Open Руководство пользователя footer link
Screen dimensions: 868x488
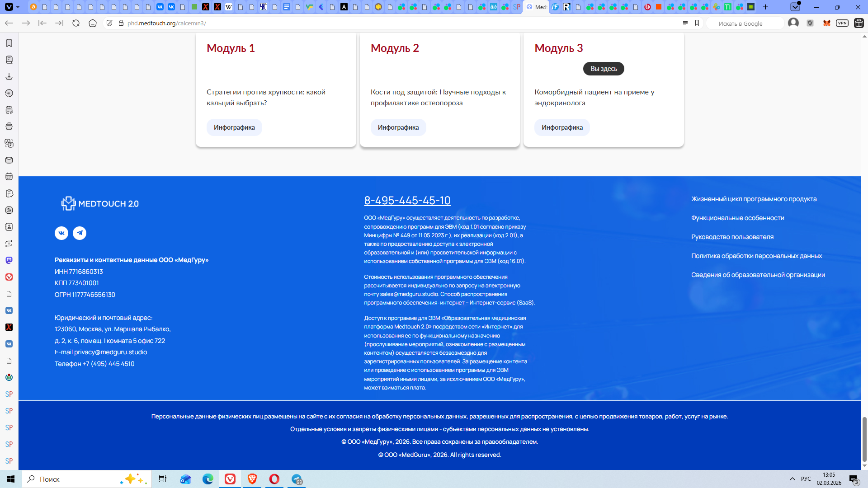click(732, 237)
